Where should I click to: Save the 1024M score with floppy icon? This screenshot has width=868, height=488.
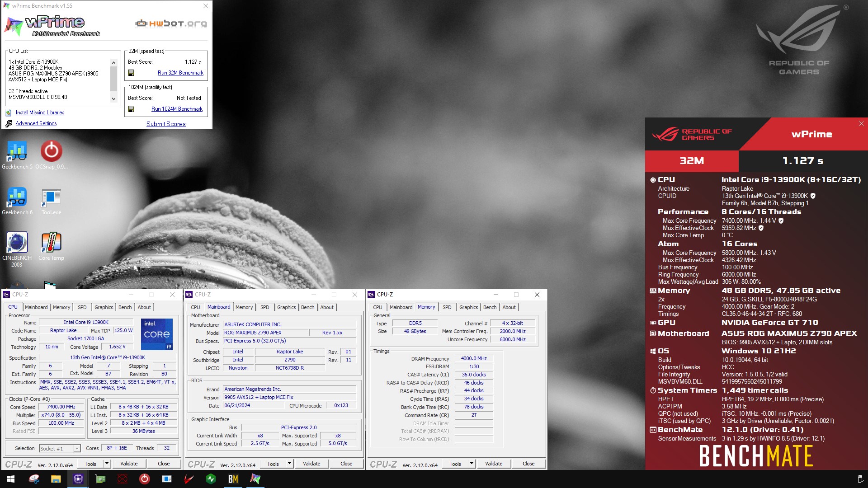point(131,109)
